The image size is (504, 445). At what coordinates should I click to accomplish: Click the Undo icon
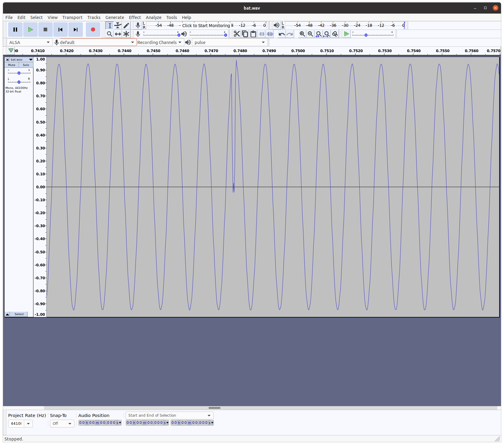pos(281,34)
